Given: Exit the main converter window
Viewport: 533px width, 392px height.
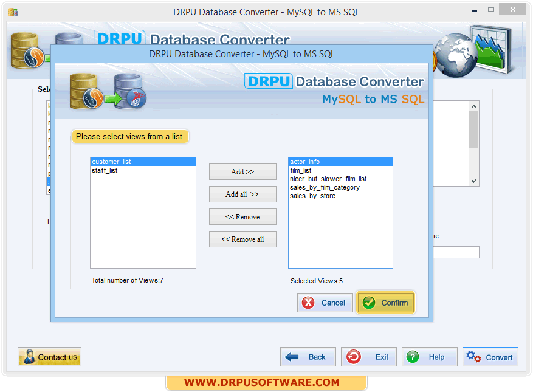Looking at the screenshot, I should coord(369,357).
